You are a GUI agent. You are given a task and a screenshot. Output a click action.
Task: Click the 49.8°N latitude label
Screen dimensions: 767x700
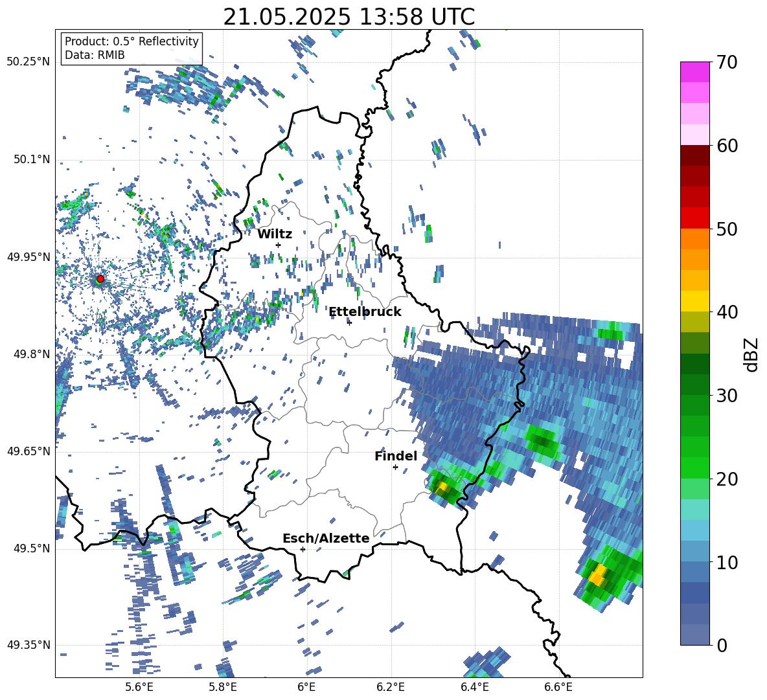[x=32, y=354]
